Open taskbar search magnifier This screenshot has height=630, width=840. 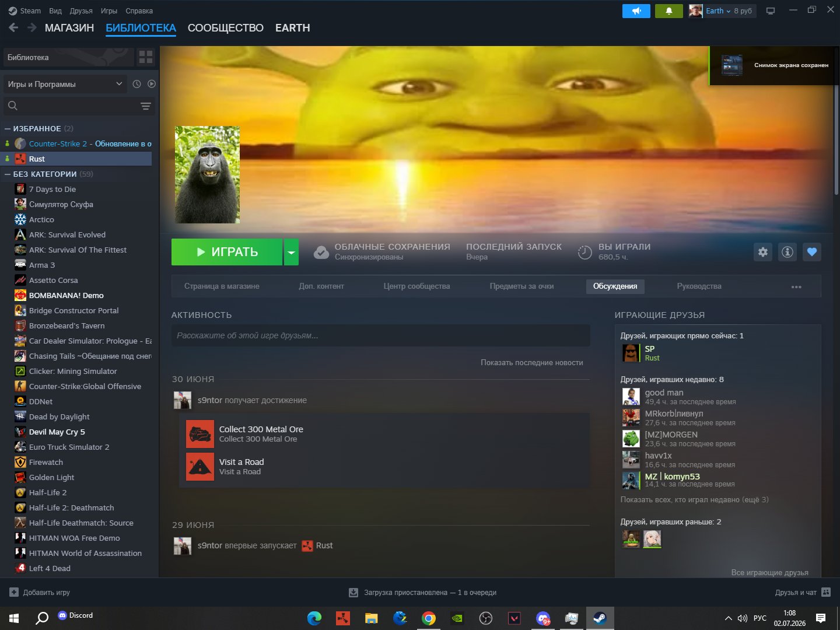[x=42, y=618]
